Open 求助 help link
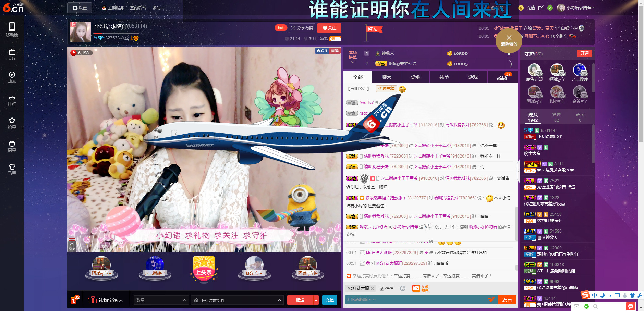Screen dimensions: 644x311 (156, 8)
